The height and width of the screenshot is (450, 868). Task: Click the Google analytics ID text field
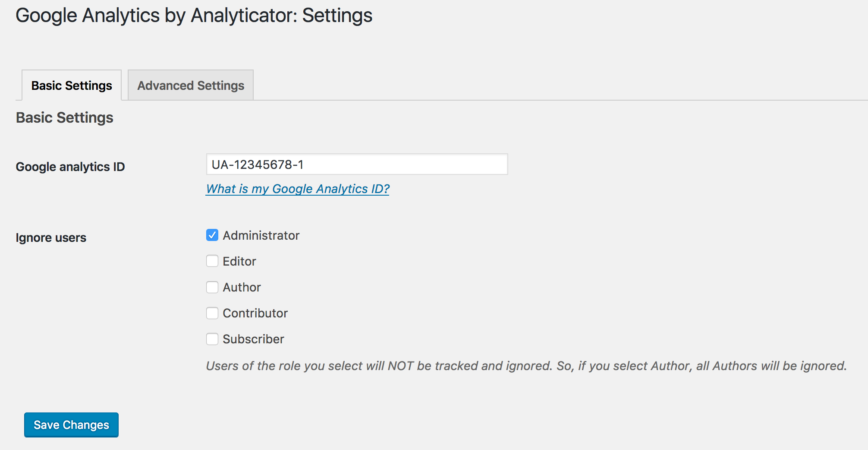[357, 165]
